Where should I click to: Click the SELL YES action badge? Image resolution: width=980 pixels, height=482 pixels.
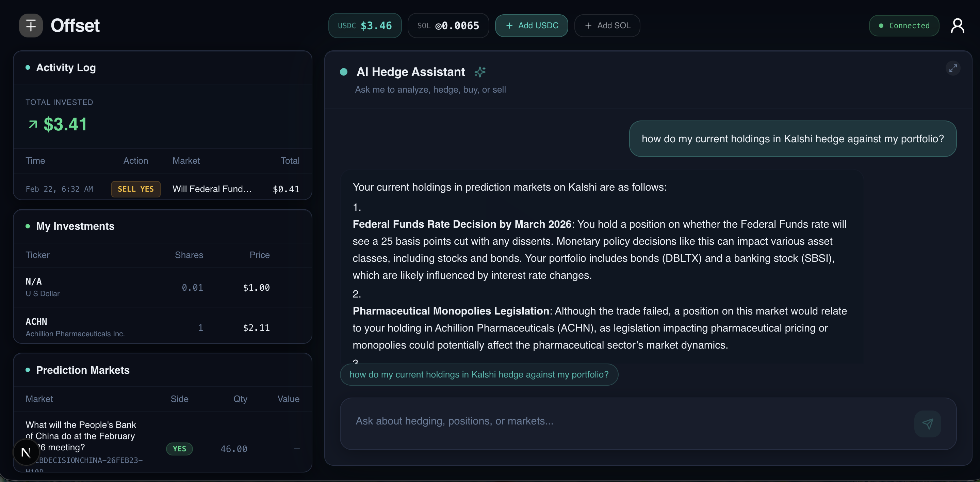pos(135,189)
